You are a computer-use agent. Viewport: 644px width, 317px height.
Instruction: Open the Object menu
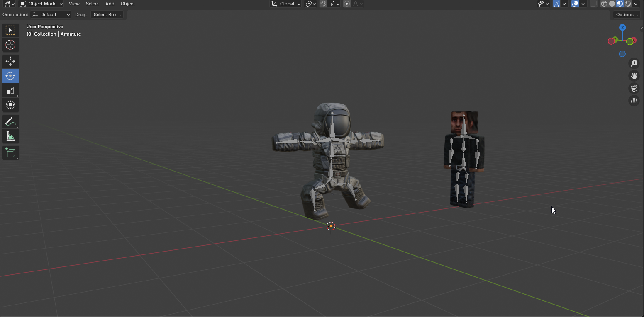pos(127,4)
